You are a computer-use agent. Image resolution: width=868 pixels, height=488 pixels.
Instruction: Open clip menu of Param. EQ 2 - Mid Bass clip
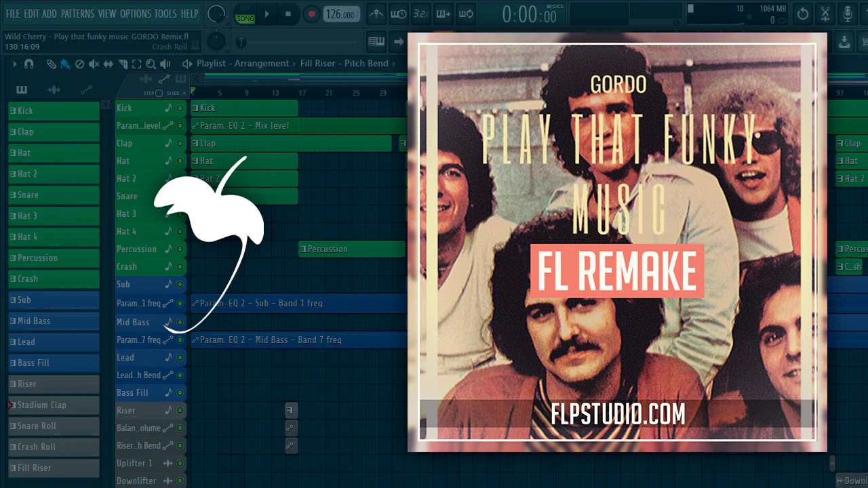pyautogui.click(x=195, y=340)
